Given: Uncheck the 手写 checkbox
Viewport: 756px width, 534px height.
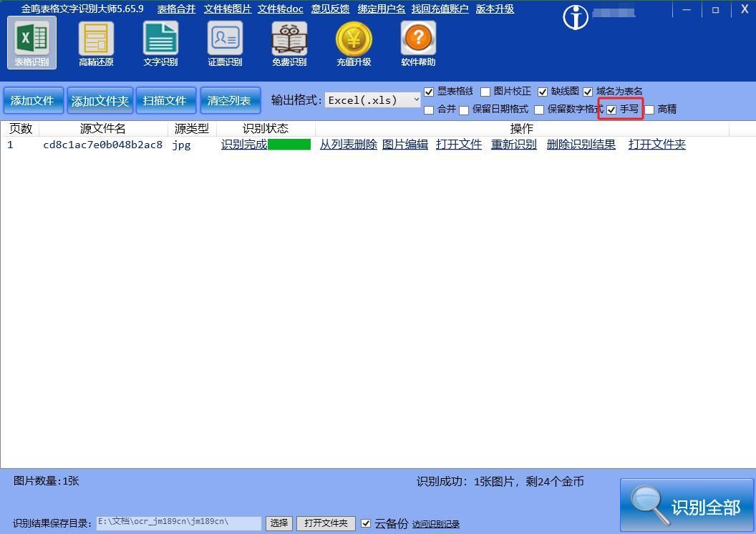Looking at the screenshot, I should (611, 110).
